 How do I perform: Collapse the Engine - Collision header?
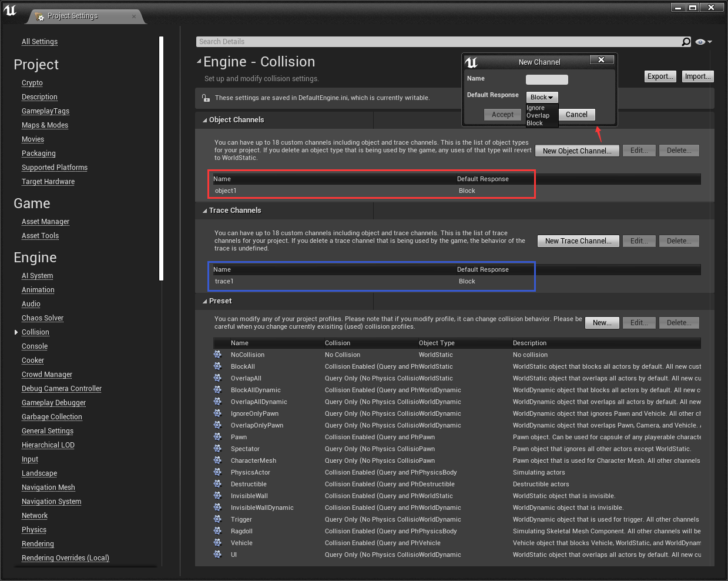199,61
